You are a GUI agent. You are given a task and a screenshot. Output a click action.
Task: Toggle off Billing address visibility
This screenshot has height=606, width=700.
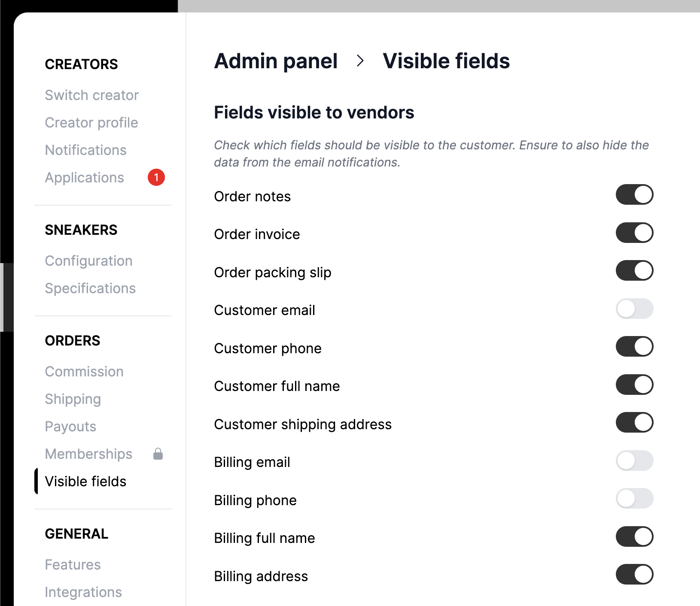(634, 574)
